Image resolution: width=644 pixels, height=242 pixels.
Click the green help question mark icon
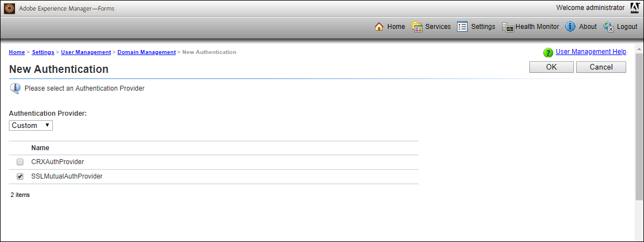tap(548, 52)
